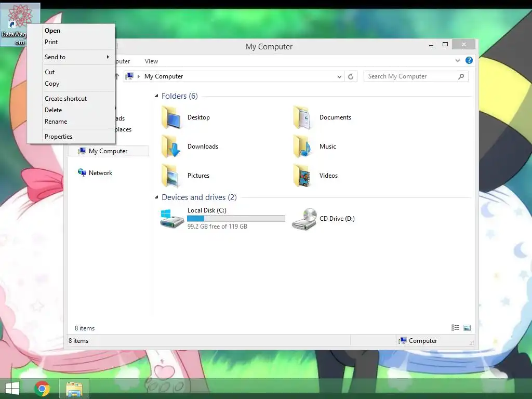Open the Videos folder icon

click(x=303, y=176)
